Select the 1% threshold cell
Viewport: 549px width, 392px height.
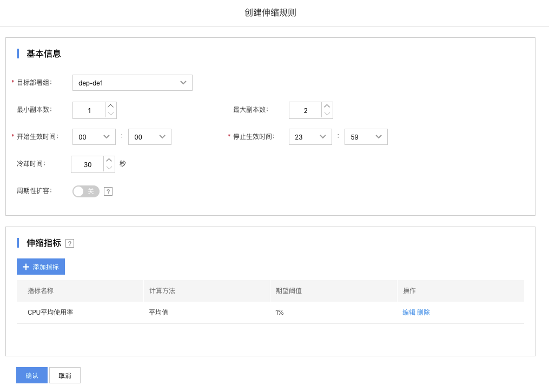tap(334, 312)
